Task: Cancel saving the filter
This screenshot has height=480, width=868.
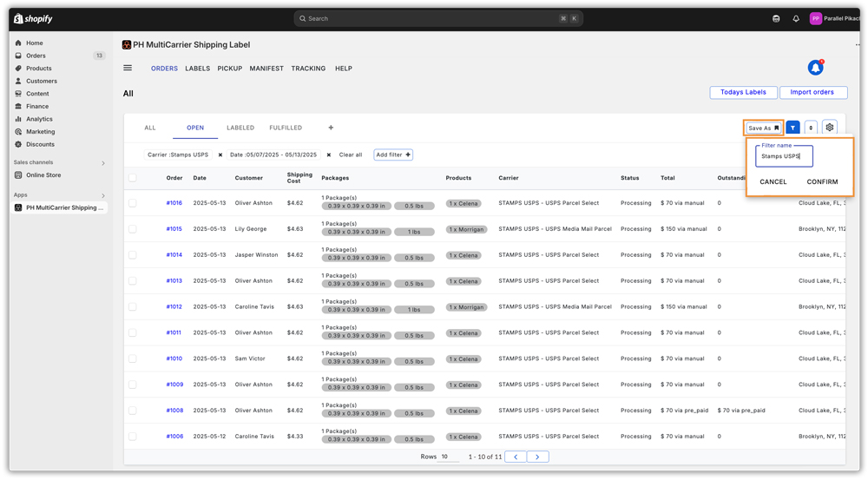Action: pos(773,181)
